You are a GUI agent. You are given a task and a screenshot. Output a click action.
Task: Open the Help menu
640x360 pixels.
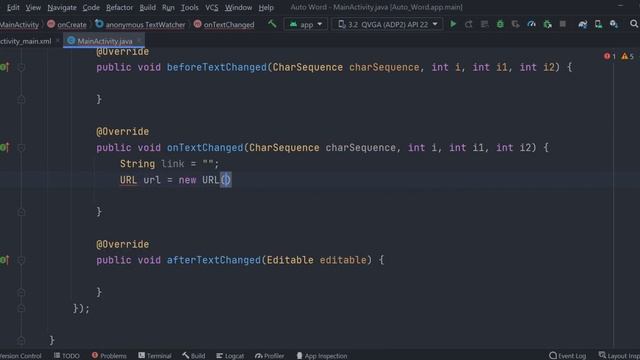pyautogui.click(x=266, y=7)
